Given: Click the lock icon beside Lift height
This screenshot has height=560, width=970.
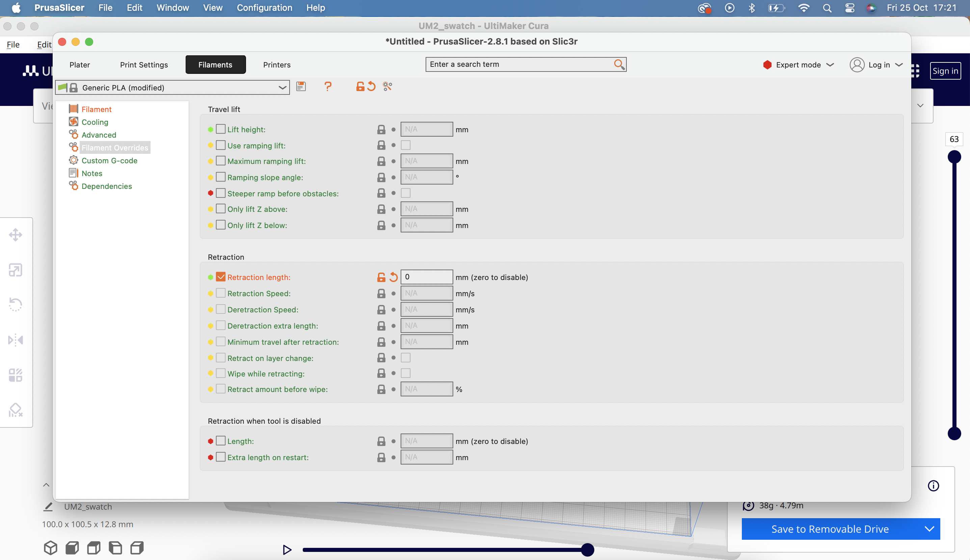Looking at the screenshot, I should coord(381,130).
